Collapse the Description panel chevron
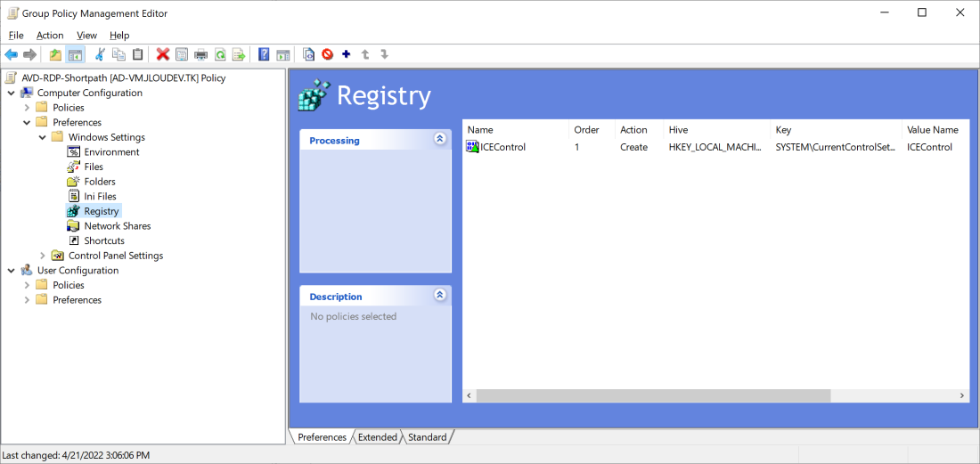The image size is (980, 464). [439, 296]
